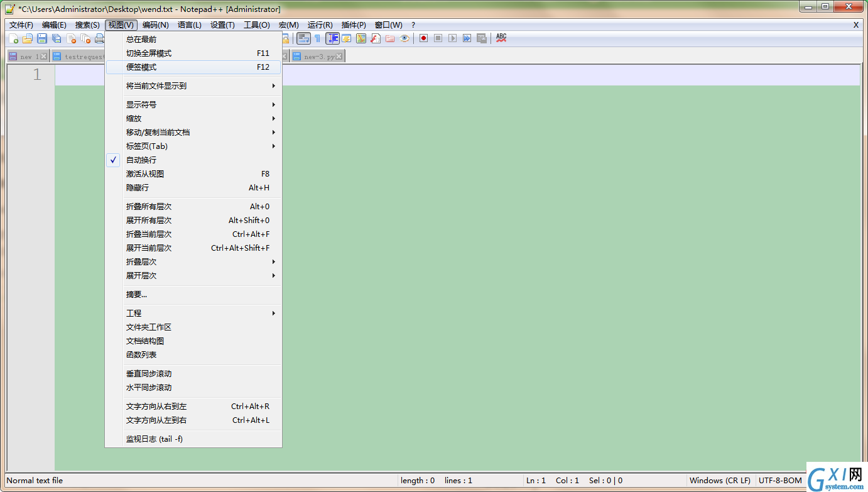Screen dimensions: 868x492
Task: Expand the 折叠层次 submenu
Action: pyautogui.click(x=193, y=262)
